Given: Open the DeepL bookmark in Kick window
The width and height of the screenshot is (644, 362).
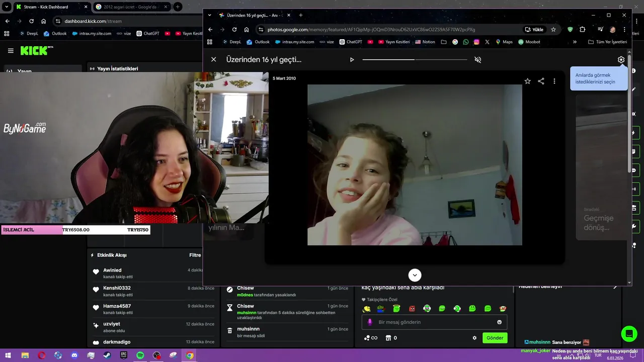Looking at the screenshot, I should point(29,34).
